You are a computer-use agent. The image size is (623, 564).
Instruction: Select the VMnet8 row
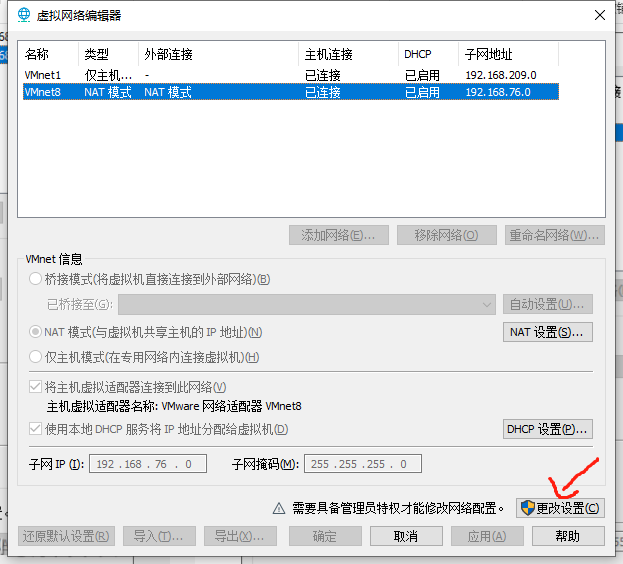click(x=291, y=92)
